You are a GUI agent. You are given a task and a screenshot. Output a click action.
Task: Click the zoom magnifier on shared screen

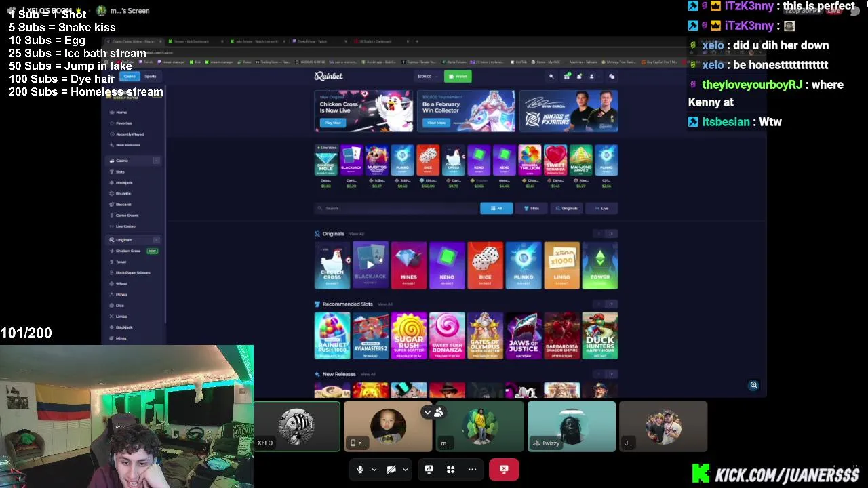pos(753,385)
